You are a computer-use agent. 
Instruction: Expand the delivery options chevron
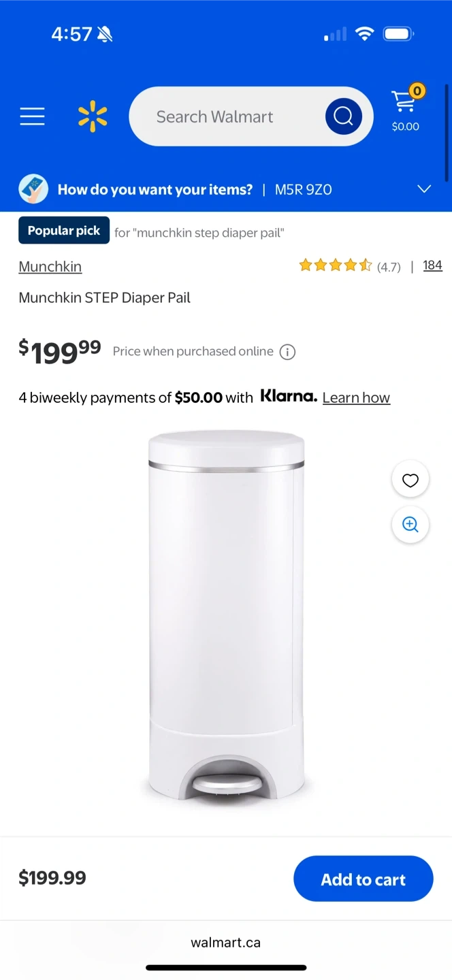pyautogui.click(x=424, y=189)
